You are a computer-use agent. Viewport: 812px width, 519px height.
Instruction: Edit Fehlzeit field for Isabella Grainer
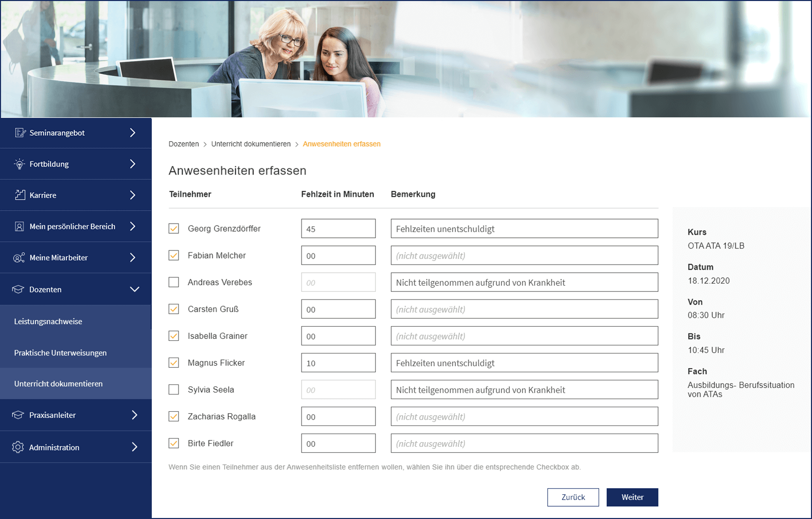pos(338,336)
